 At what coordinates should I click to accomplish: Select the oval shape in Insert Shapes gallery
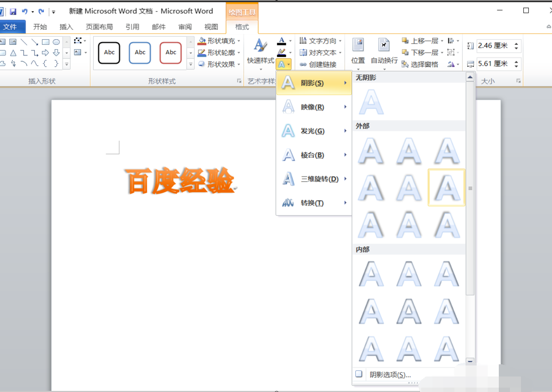[56, 42]
